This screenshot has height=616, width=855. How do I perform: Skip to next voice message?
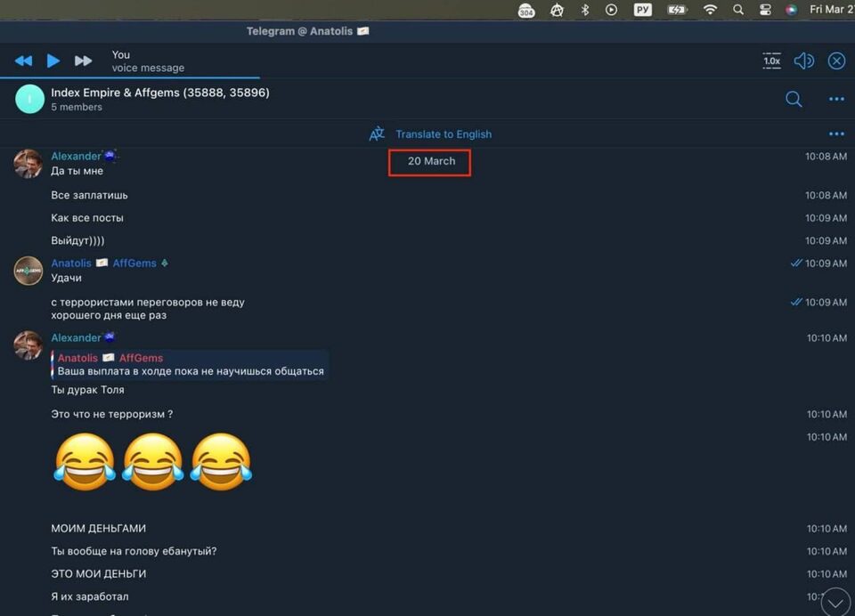coord(83,61)
